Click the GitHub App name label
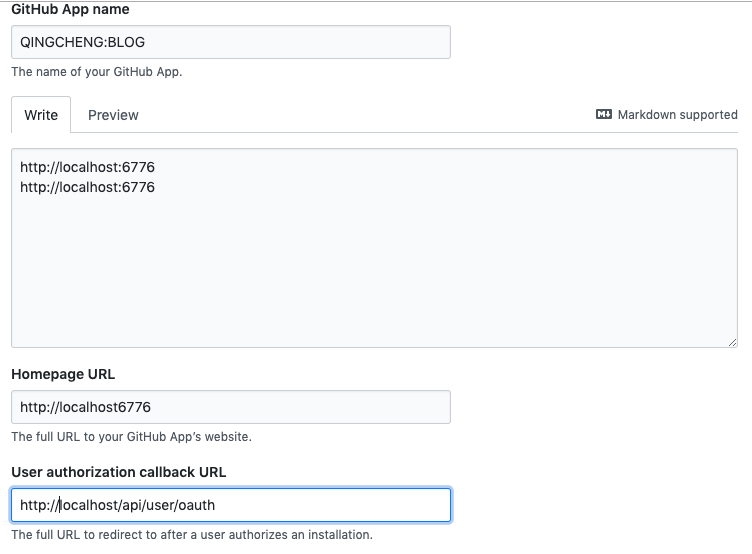 tap(70, 9)
